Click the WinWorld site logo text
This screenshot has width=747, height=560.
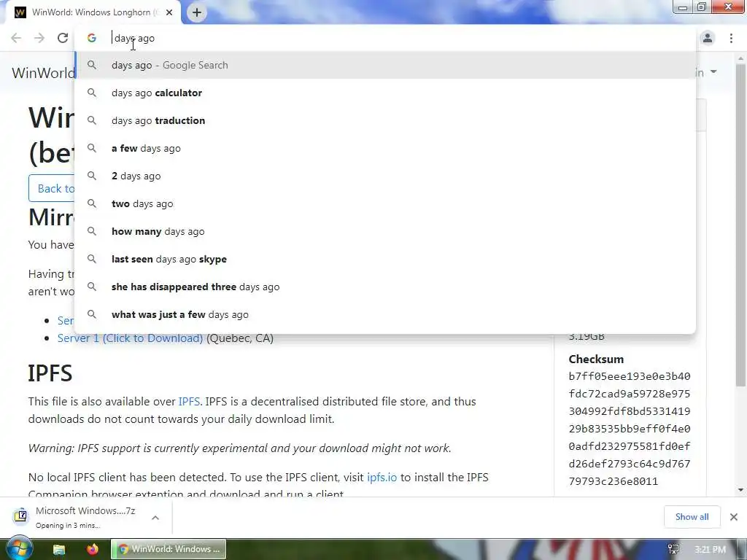(43, 73)
